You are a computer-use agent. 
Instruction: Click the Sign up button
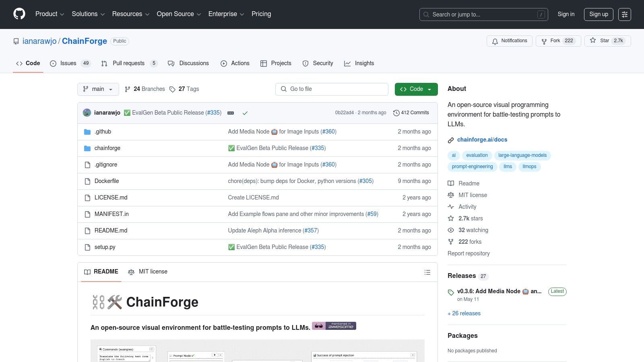(x=598, y=14)
